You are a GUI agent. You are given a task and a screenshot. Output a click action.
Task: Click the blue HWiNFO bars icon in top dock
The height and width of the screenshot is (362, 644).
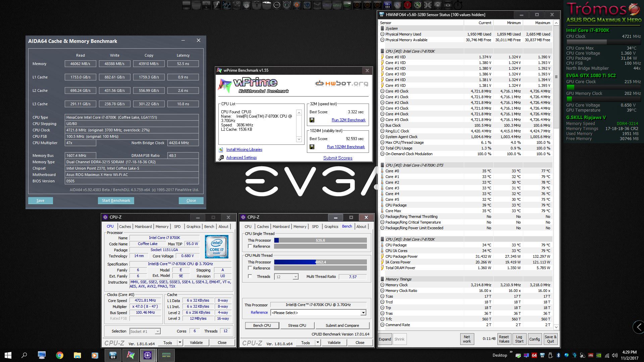point(387,5)
